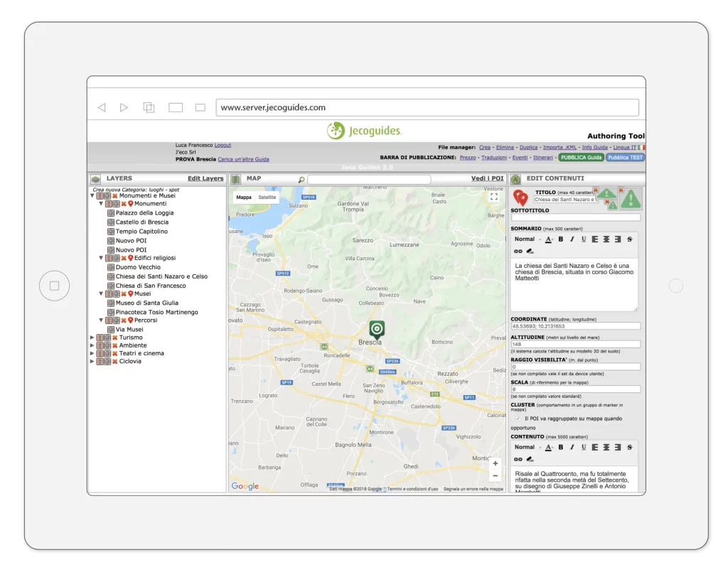Toggle the POI cluster grouping checkbox

[x=517, y=419]
